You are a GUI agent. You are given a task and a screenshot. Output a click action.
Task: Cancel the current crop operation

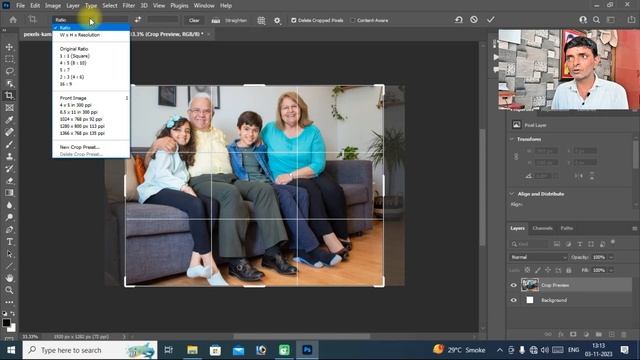(474, 20)
